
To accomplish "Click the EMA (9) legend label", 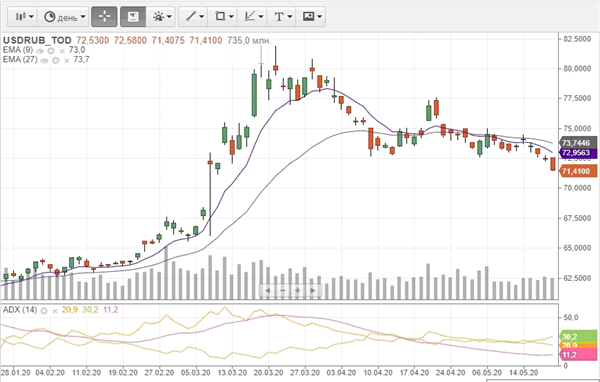I will [x=18, y=50].
